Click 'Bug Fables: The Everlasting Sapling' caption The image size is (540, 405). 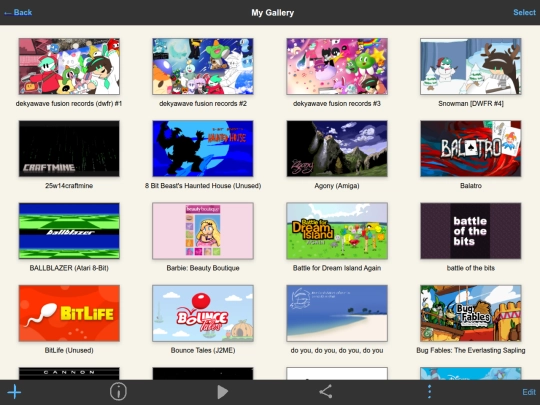(471, 351)
